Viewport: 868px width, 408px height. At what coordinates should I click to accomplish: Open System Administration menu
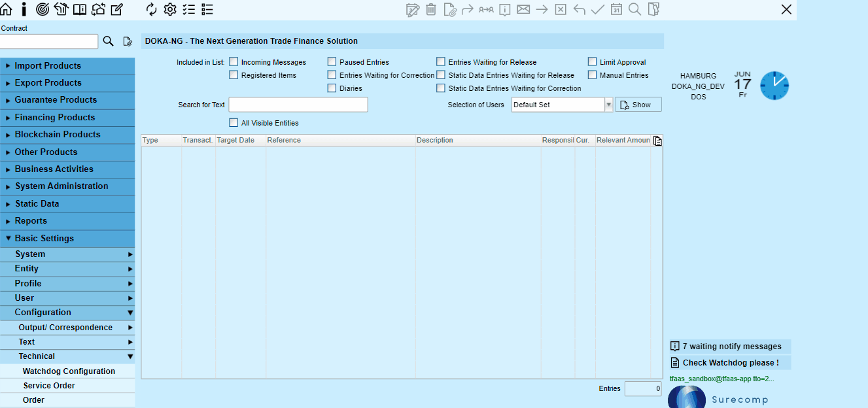point(67,186)
